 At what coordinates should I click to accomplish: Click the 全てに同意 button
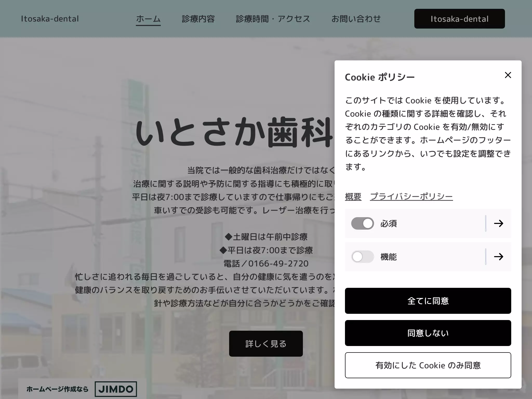pos(428,301)
